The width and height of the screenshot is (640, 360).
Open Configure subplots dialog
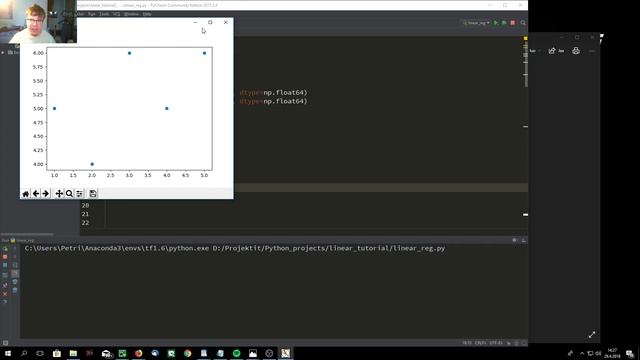pos(80,193)
